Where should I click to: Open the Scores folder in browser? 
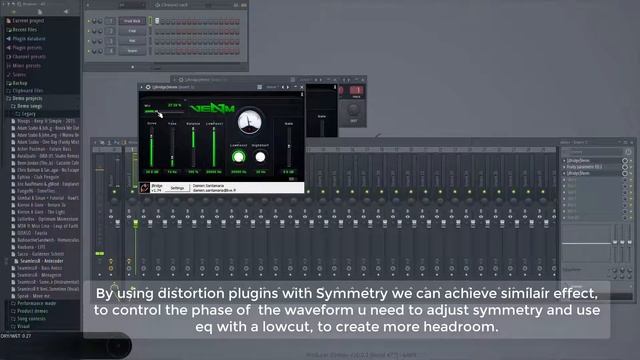point(16,75)
